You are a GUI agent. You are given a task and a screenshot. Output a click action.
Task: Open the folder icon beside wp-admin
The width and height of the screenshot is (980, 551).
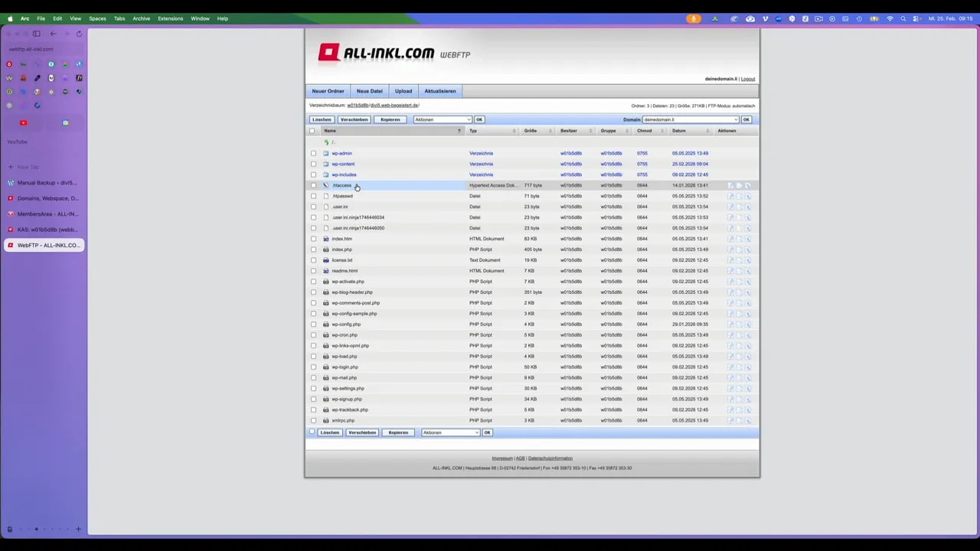[325, 153]
